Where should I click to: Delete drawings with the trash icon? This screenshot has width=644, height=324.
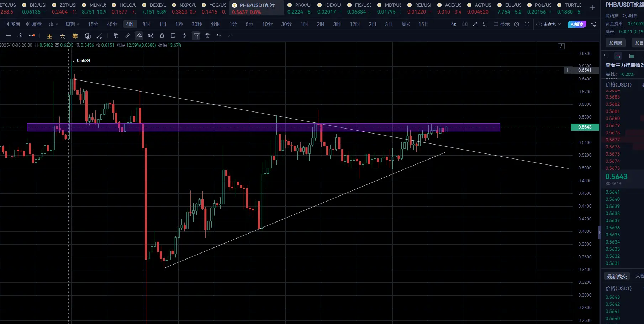[207, 36]
